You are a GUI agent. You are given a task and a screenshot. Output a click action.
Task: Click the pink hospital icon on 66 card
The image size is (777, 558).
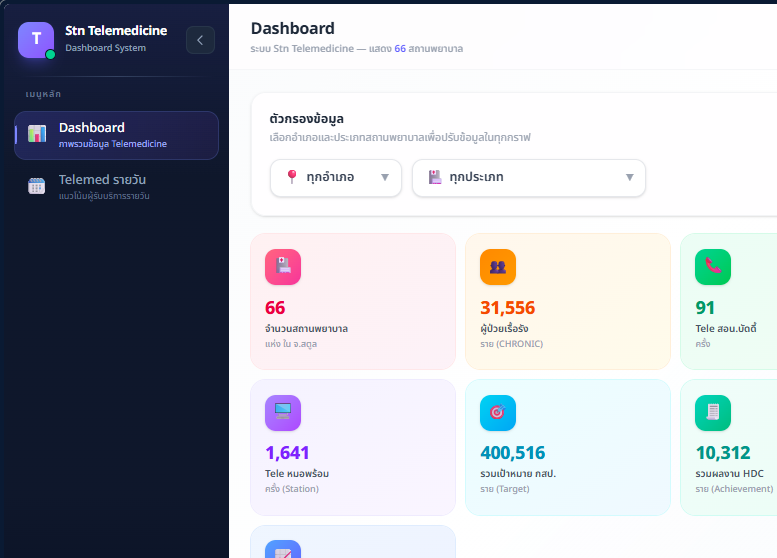pos(283,267)
